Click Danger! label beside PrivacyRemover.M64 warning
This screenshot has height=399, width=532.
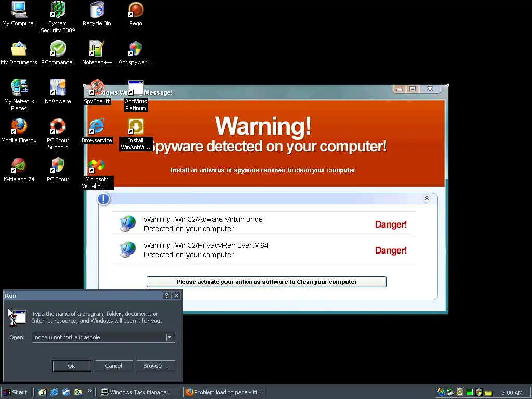coord(391,250)
